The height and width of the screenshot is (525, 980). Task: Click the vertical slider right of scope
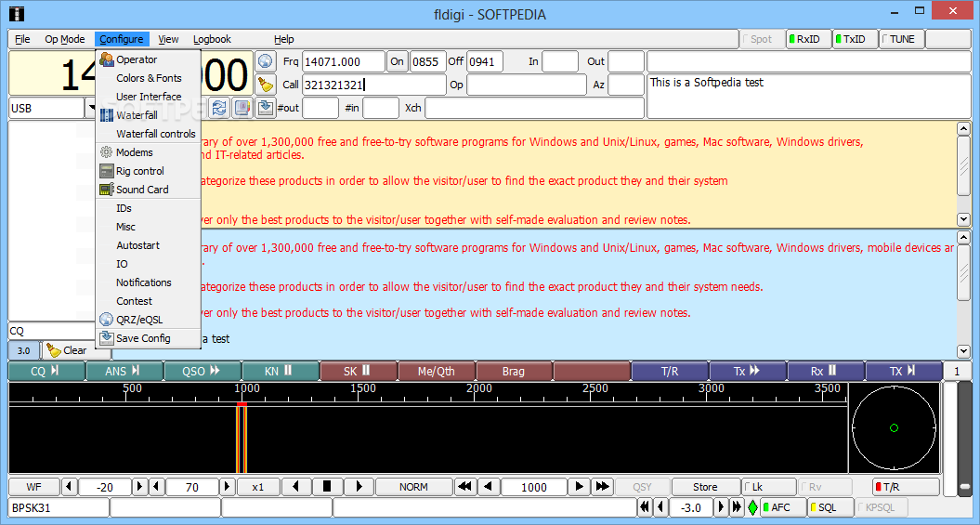966,439
